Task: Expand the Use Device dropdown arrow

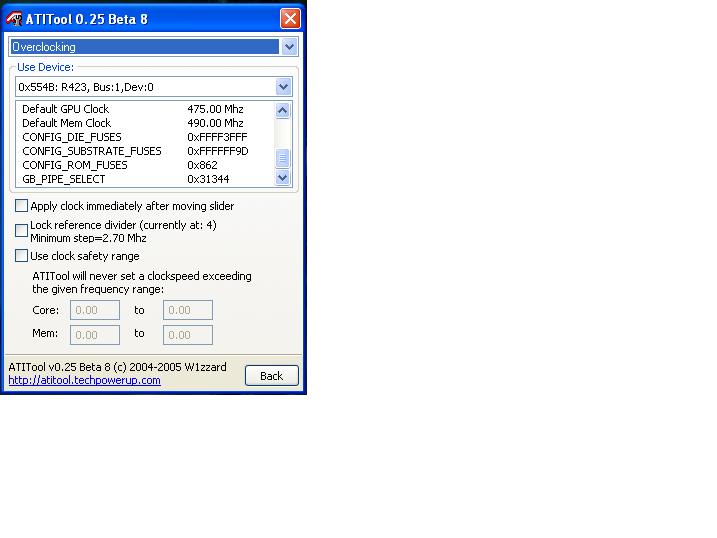Action: click(283, 87)
